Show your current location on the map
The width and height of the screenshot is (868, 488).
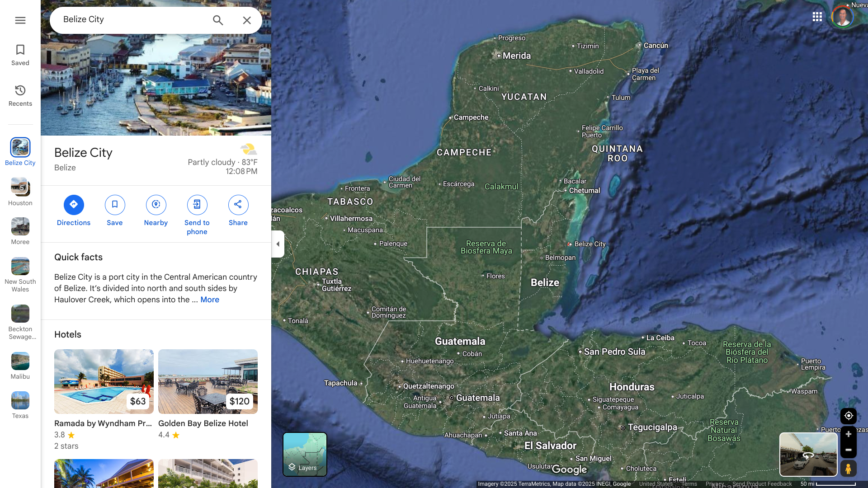click(x=848, y=416)
